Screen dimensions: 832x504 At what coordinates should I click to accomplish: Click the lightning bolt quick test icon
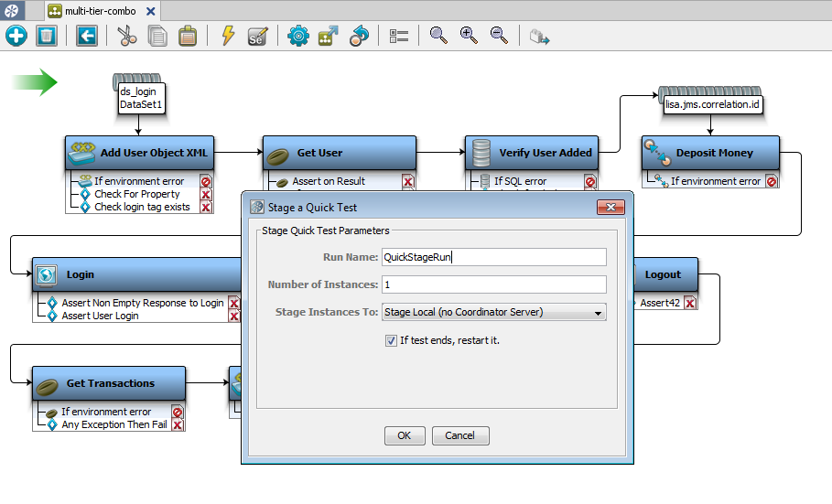[x=229, y=36]
